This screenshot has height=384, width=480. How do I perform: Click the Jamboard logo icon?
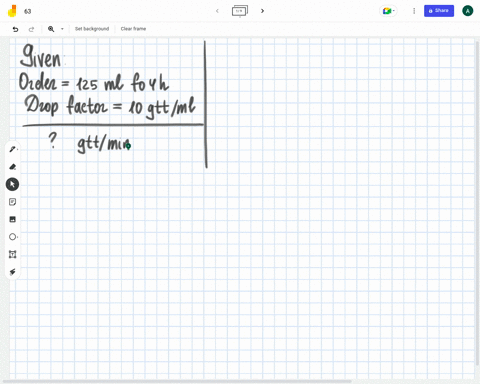pos(12,11)
